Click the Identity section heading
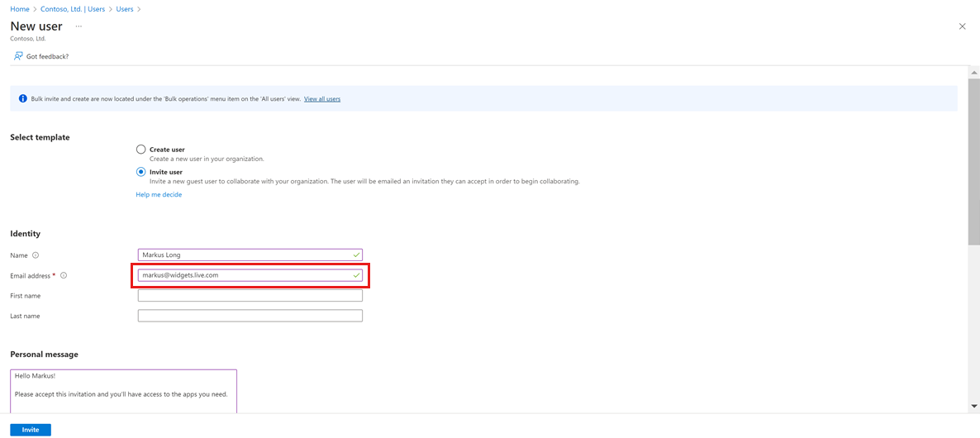This screenshot has height=438, width=980. [25, 234]
